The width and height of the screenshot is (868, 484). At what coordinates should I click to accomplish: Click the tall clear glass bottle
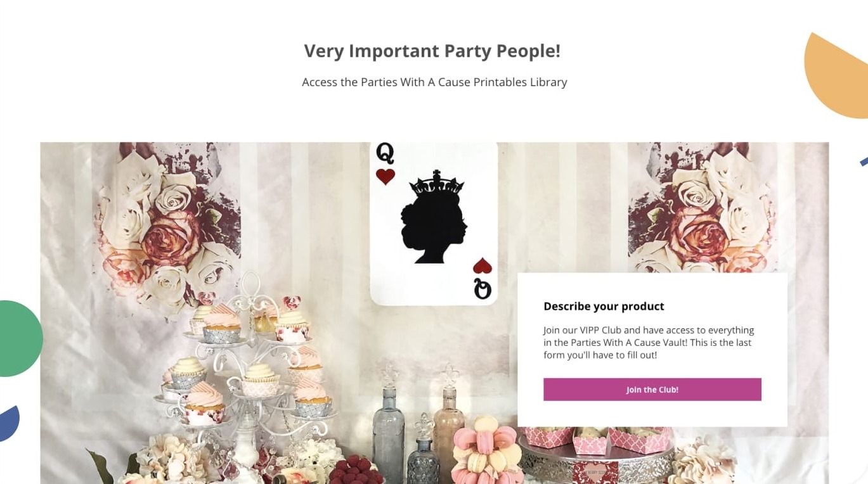coord(389,428)
